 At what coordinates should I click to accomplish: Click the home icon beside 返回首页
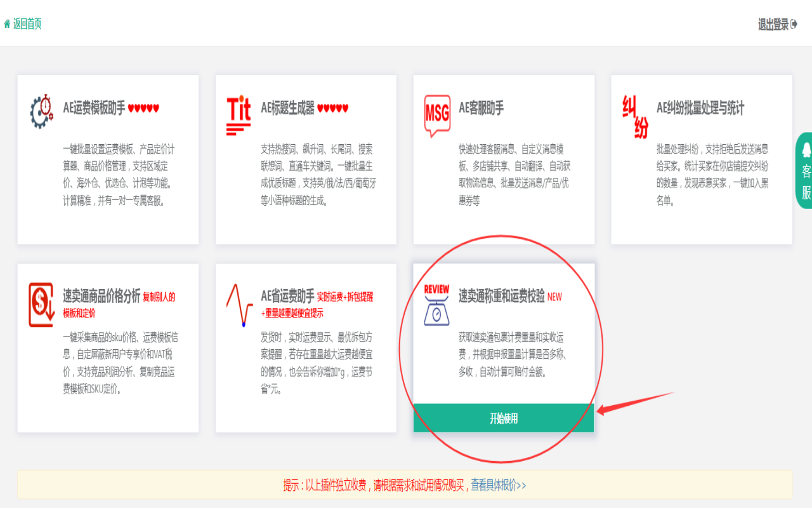point(7,24)
